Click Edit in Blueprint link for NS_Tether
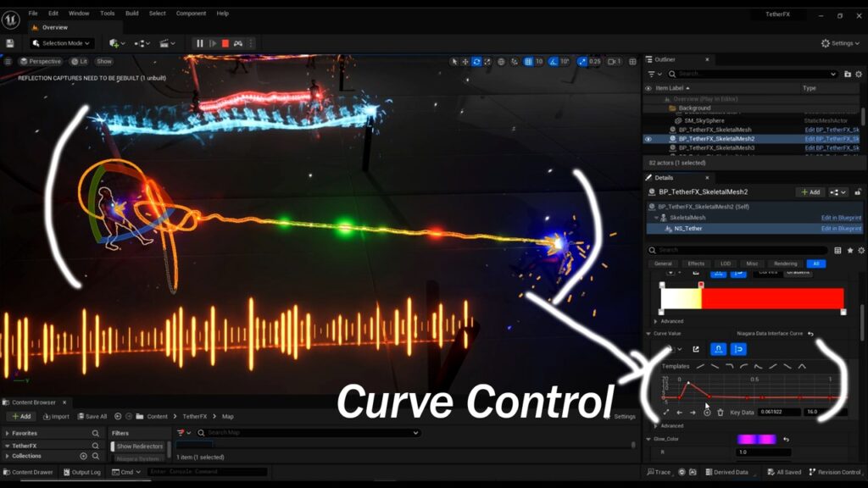 click(840, 229)
